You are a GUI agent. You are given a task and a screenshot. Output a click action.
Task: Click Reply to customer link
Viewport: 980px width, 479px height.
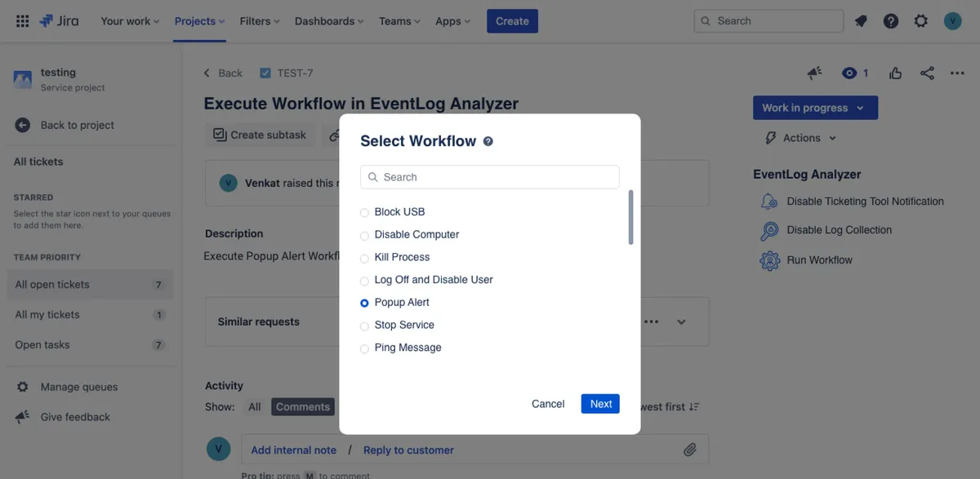click(x=408, y=450)
